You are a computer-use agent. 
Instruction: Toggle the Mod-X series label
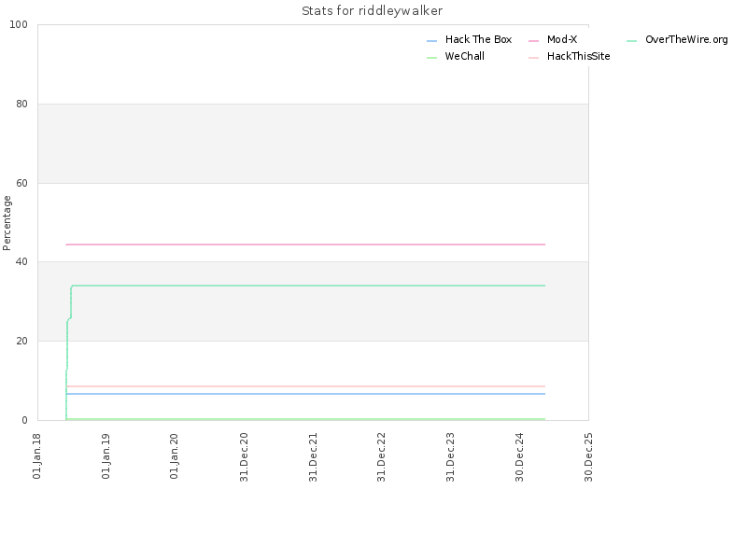point(562,39)
